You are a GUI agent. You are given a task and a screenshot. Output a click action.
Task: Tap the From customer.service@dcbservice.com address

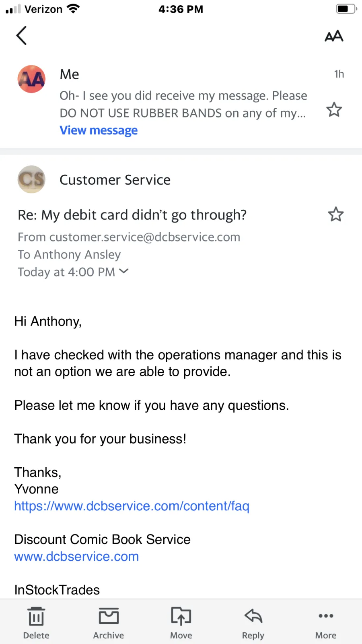click(129, 237)
